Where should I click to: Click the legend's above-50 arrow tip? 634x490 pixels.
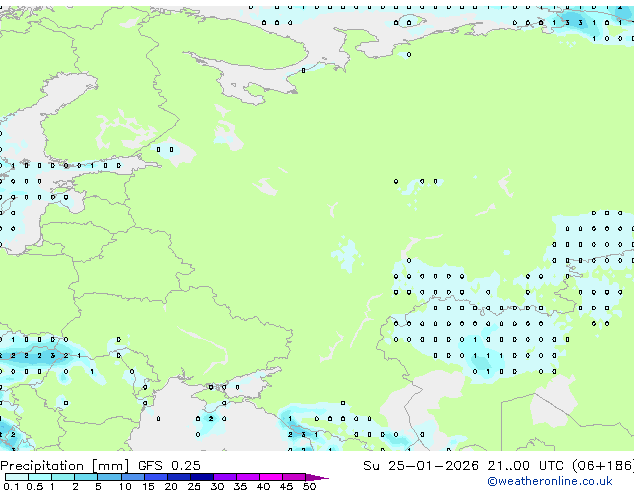(x=317, y=477)
